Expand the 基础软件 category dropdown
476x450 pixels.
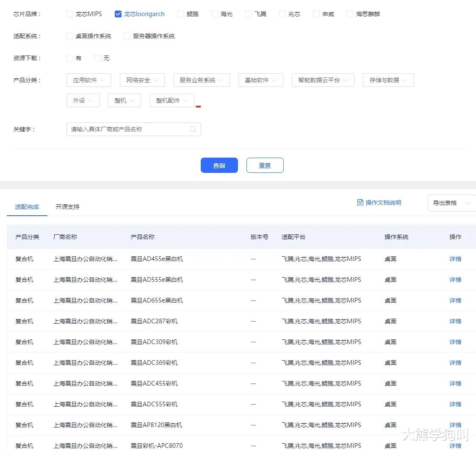(260, 80)
